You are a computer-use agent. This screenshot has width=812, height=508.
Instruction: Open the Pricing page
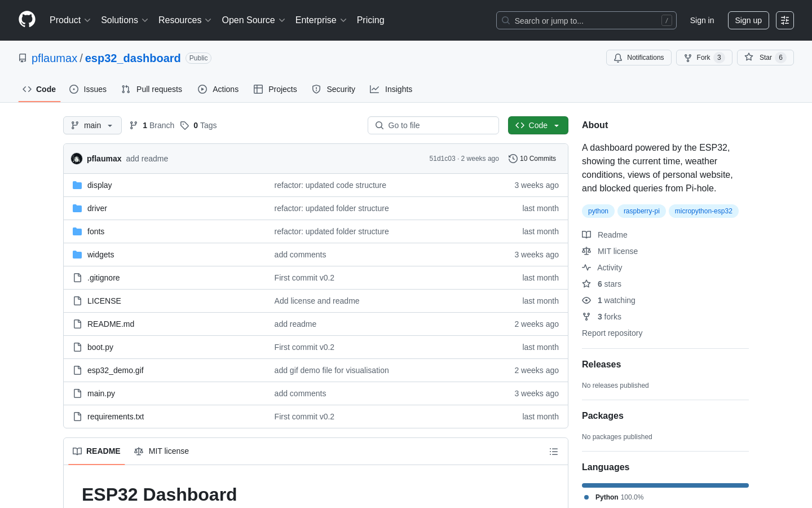coord(370,20)
